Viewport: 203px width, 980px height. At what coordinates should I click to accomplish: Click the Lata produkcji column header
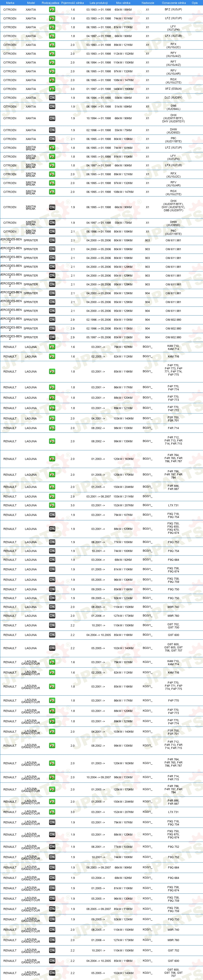click(99, 3)
